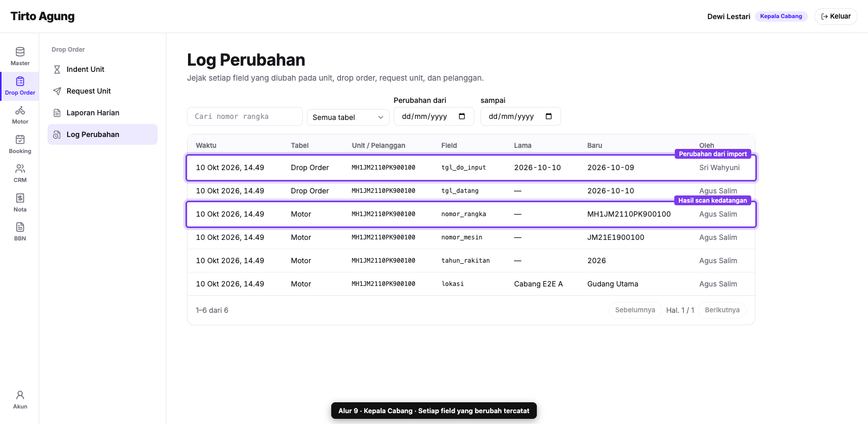Click the history icon beside Log Perubahan
868x424 pixels.
(57, 134)
